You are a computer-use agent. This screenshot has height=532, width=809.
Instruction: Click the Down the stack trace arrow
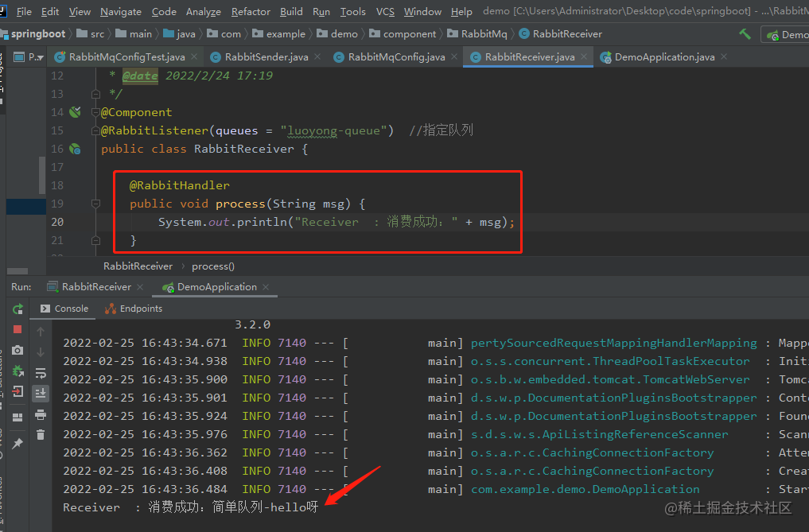41,352
